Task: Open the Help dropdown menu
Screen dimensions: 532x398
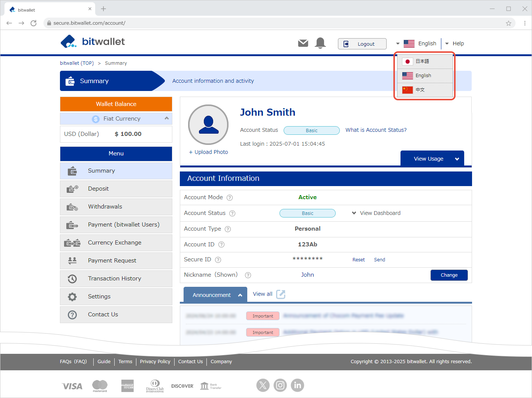Action: pos(454,43)
